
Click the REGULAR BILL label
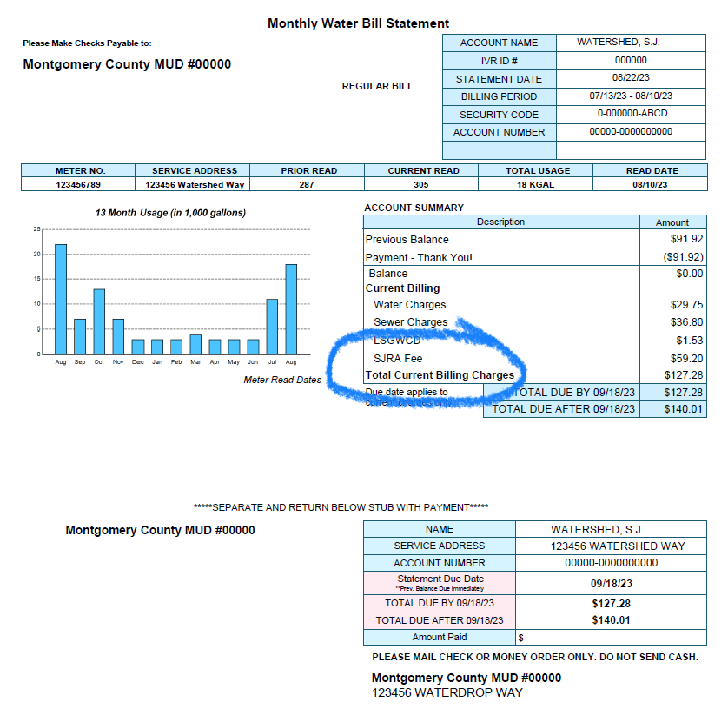[377, 86]
